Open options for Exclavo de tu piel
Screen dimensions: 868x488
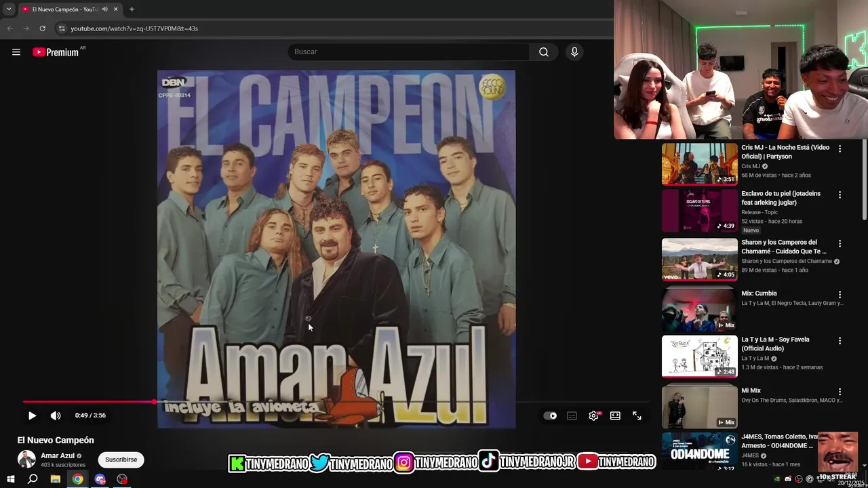[x=840, y=195]
